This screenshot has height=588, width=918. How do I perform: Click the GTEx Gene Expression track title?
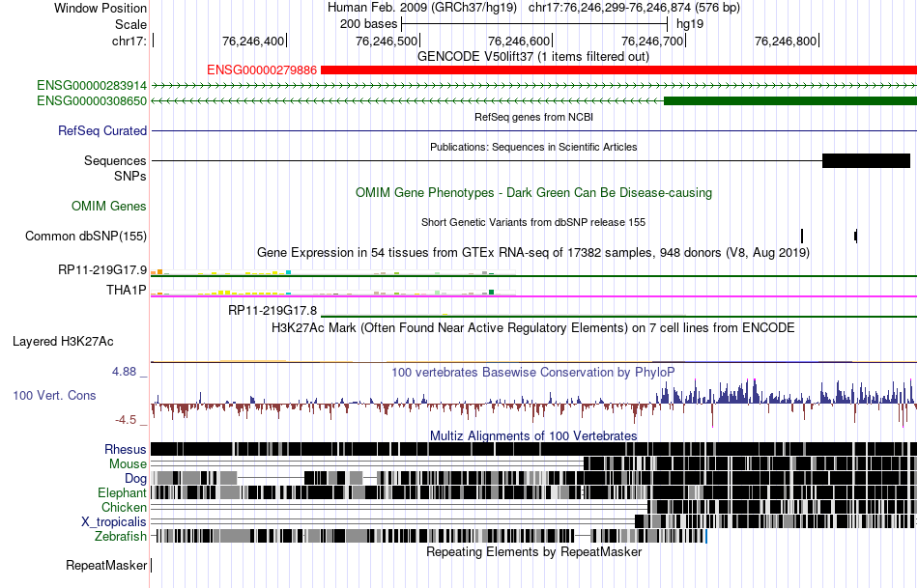pyautogui.click(x=533, y=253)
